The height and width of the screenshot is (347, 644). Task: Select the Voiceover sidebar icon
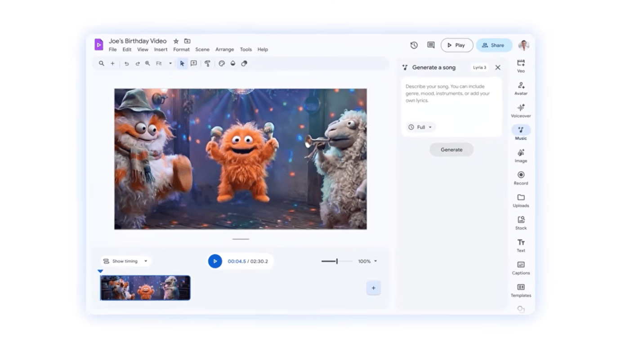pos(521,111)
